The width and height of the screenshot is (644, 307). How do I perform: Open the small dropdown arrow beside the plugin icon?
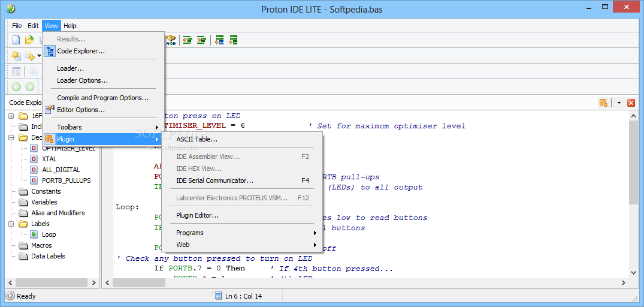(x=619, y=103)
